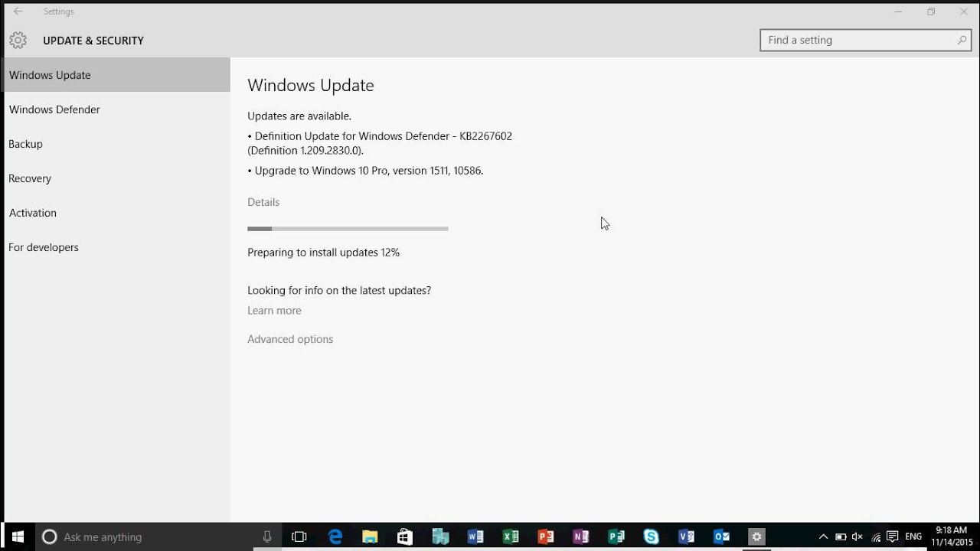
Task: Select Windows Update in the sidebar
Action: coord(116,75)
